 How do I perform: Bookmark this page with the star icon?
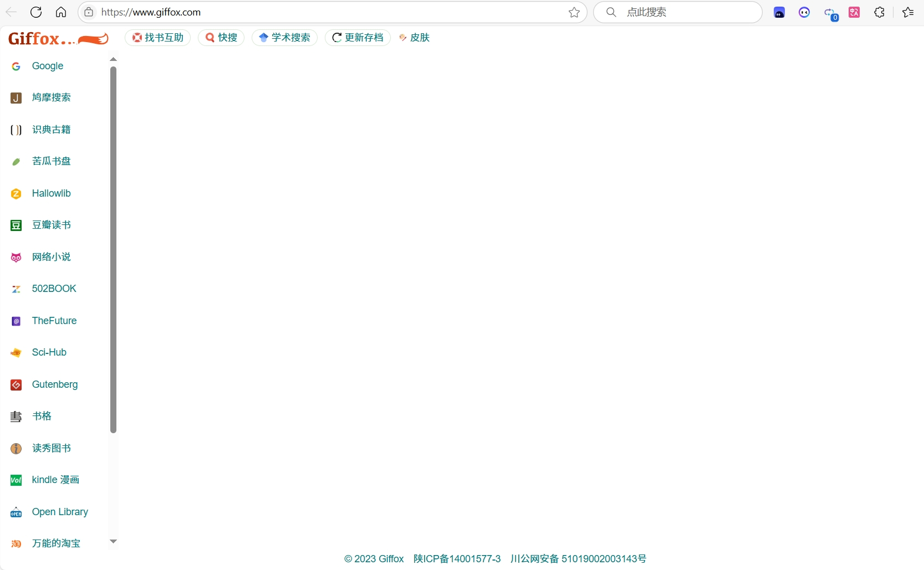[x=574, y=12]
